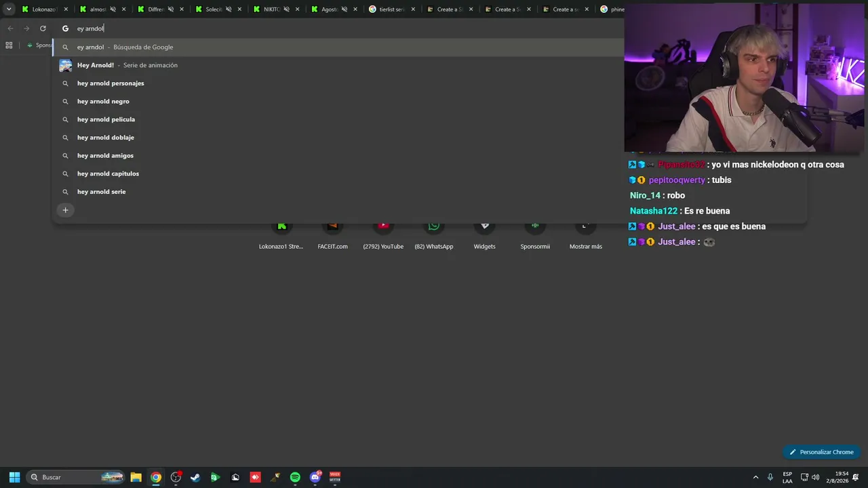Open OBS Studio from the taskbar
This screenshot has width=868, height=488.
pyautogui.click(x=176, y=477)
